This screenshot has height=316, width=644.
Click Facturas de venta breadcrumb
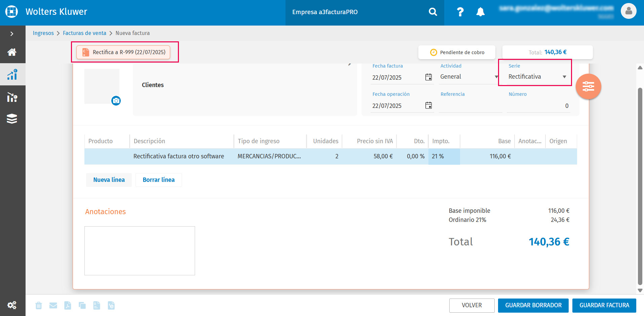pyautogui.click(x=84, y=33)
